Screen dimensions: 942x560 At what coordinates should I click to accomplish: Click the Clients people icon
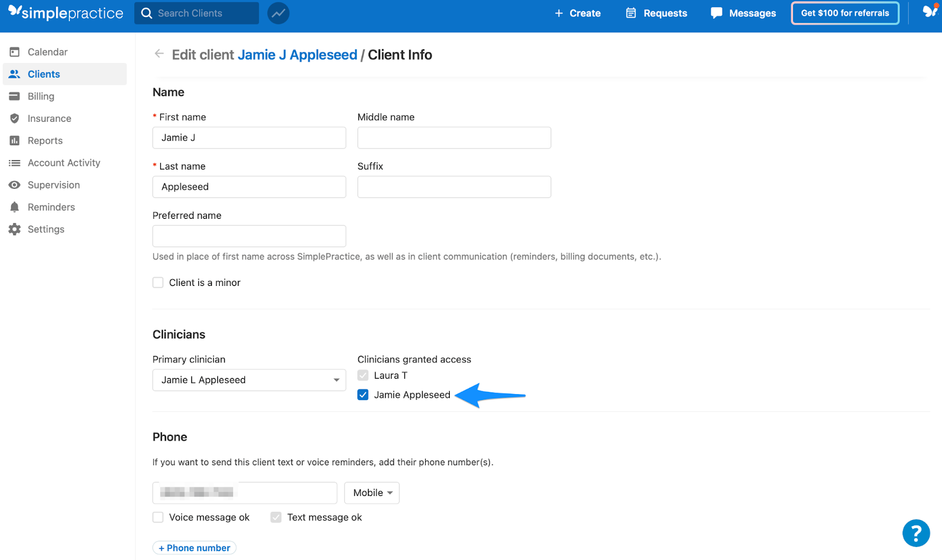(x=15, y=74)
